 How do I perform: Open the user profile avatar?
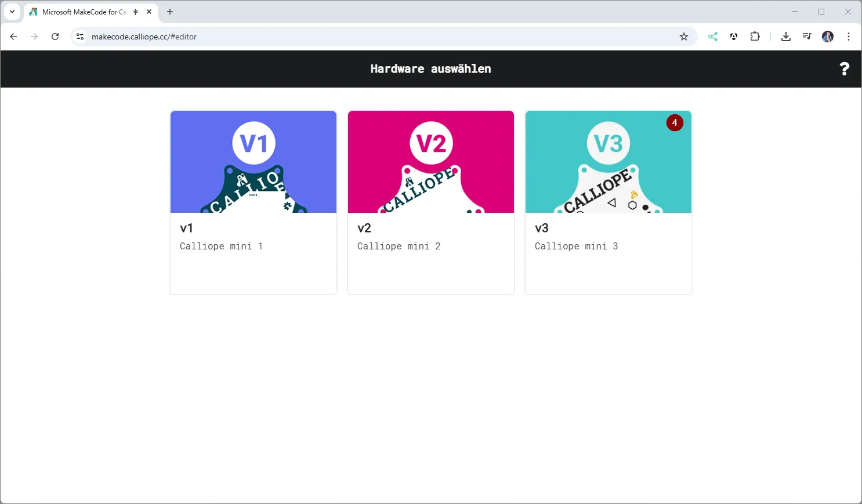tap(828, 37)
